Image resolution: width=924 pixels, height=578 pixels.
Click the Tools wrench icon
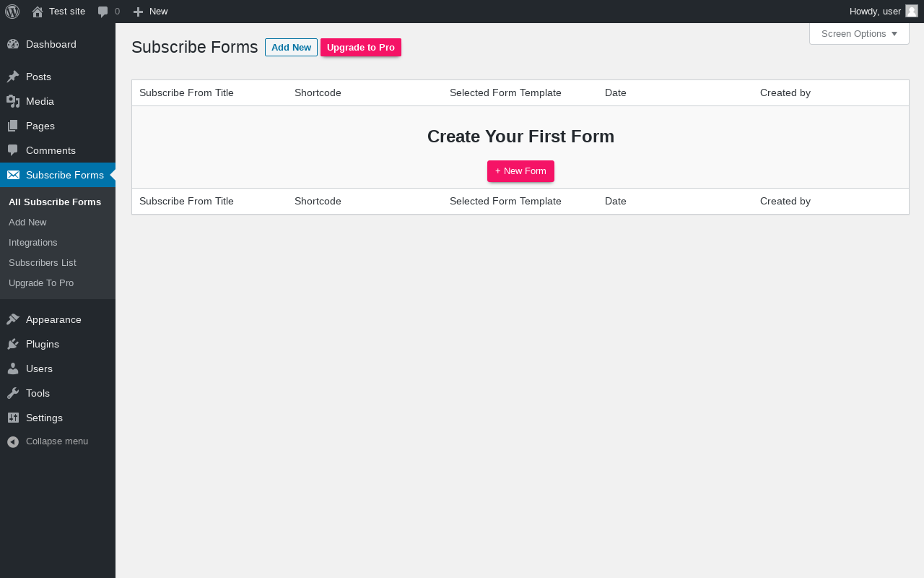[13, 393]
